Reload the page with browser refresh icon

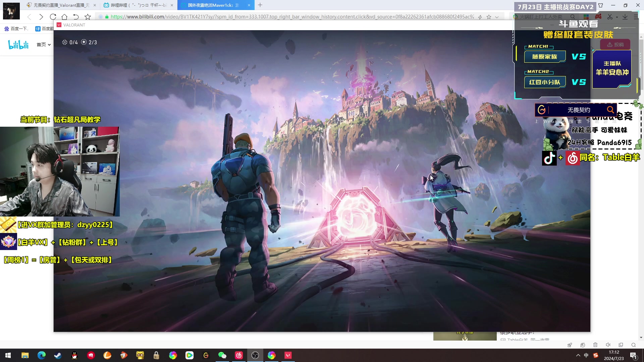click(x=53, y=17)
